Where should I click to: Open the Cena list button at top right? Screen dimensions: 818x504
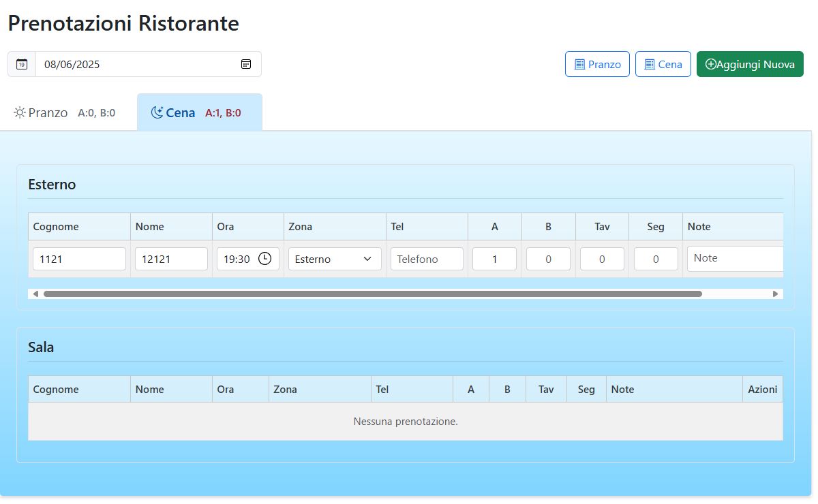point(663,64)
